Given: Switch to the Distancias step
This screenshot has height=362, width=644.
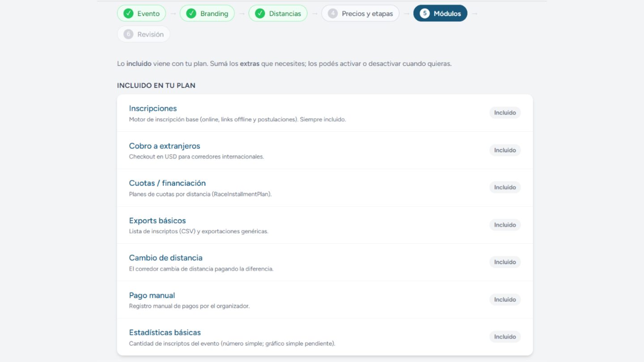Looking at the screenshot, I should click(278, 13).
